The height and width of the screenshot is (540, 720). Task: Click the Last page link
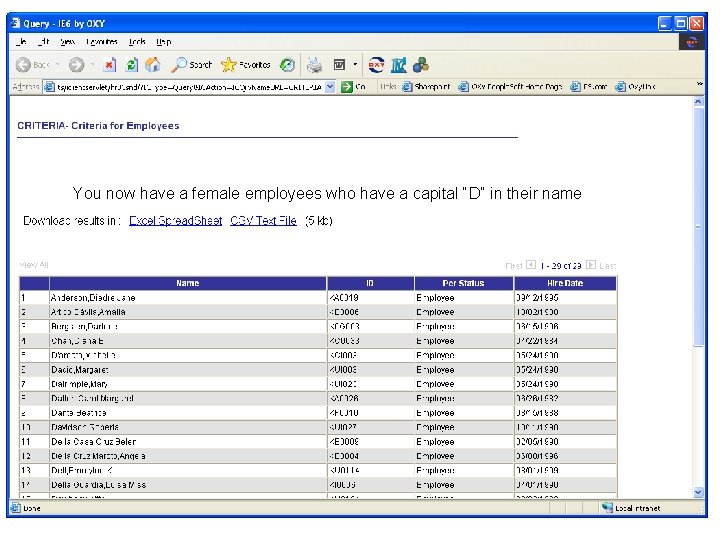608,266
